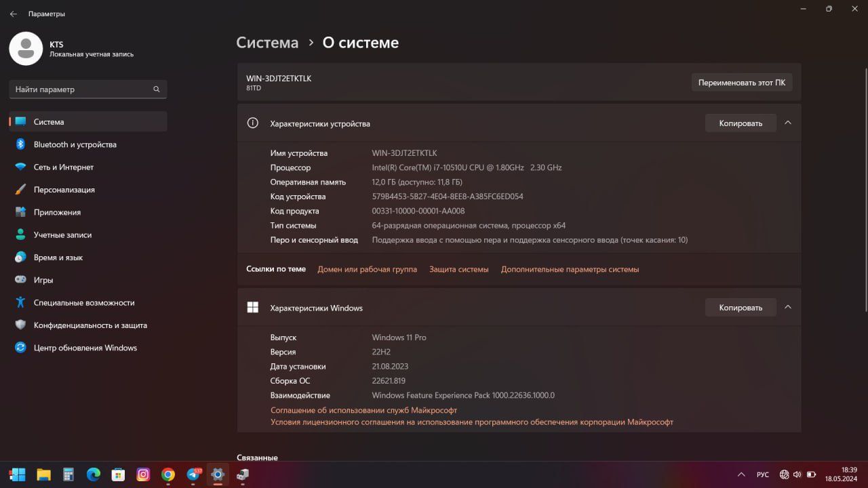
Task: Click the Перо и сенсорный ввод value
Action: coord(530,240)
